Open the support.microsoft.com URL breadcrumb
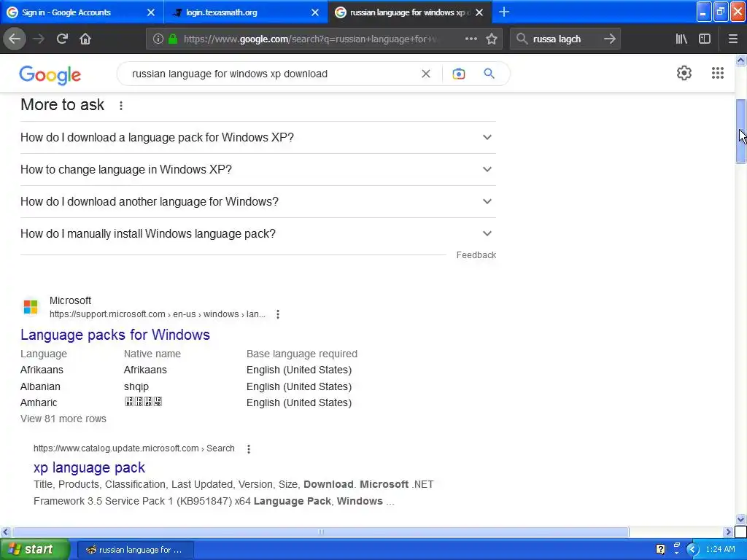The height and width of the screenshot is (560, 747). coord(158,314)
